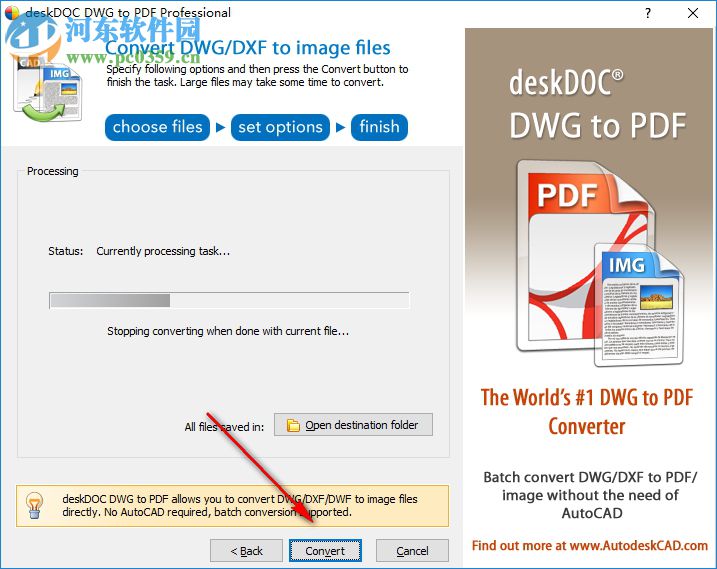The image size is (717, 569).
Task: Click the conversion progress bar
Action: pyautogui.click(x=229, y=301)
